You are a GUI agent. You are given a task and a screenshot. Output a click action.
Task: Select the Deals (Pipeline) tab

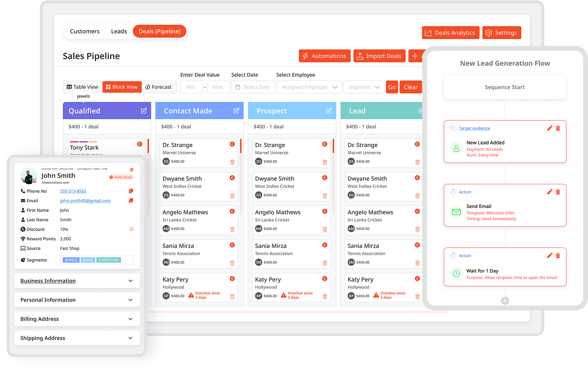[159, 31]
